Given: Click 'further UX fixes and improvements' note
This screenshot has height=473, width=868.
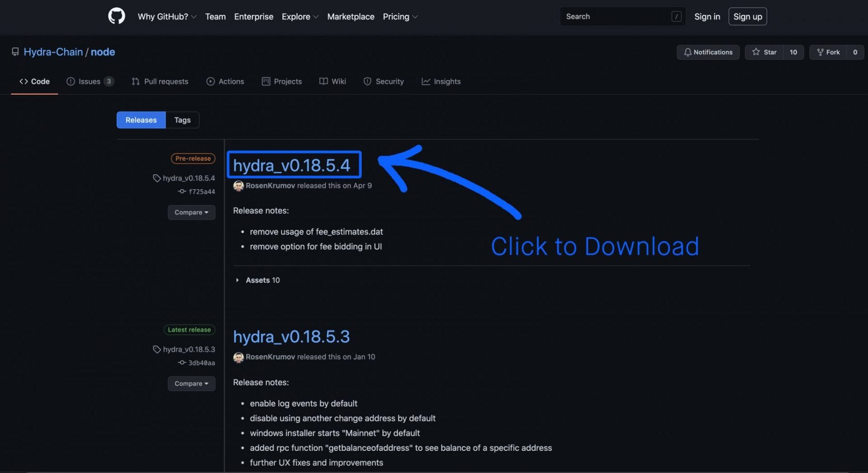Looking at the screenshot, I should point(316,463).
